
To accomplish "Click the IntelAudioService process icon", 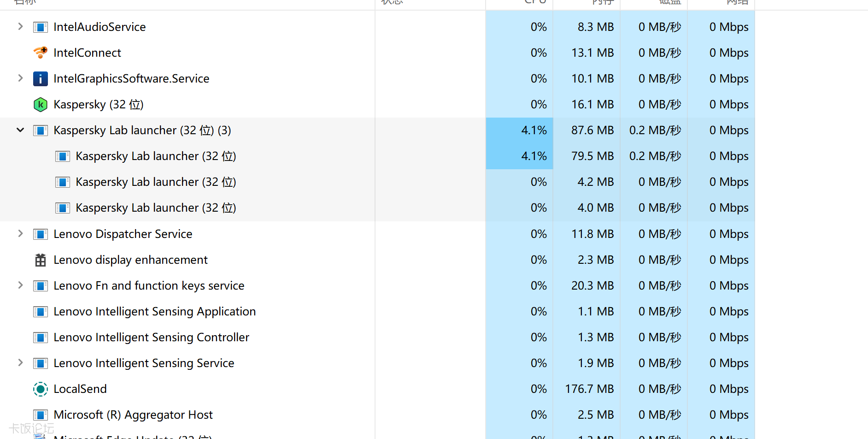I will pyautogui.click(x=41, y=27).
